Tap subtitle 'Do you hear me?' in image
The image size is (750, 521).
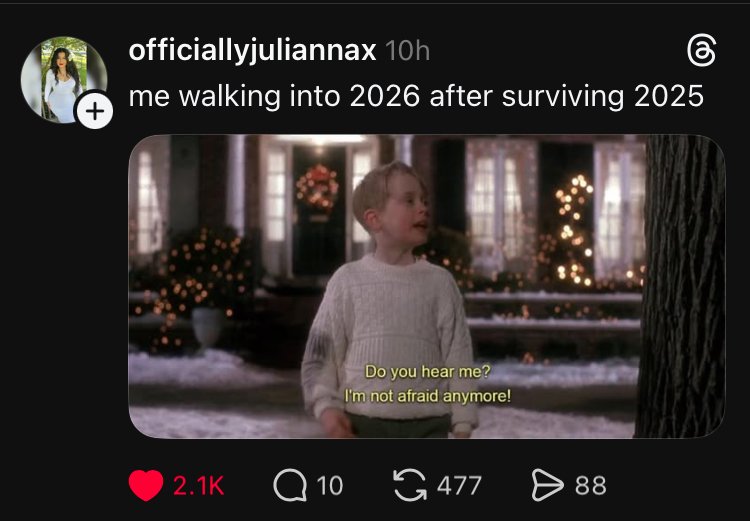(428, 371)
